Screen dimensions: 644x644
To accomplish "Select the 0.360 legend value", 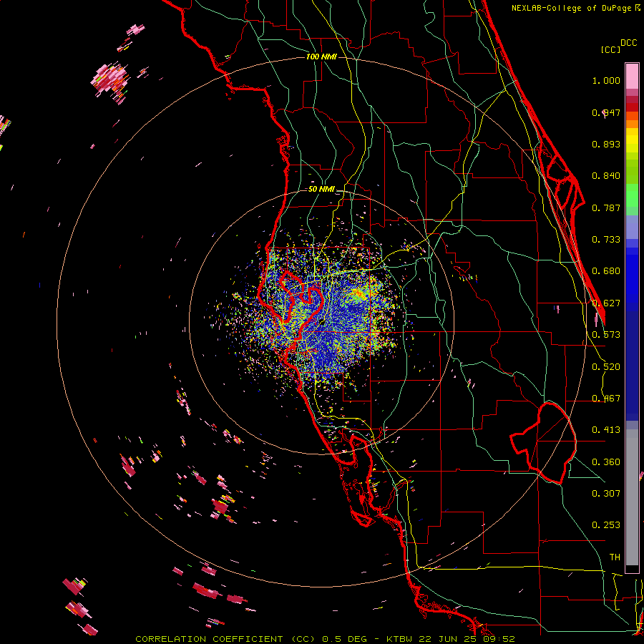I will [x=606, y=462].
